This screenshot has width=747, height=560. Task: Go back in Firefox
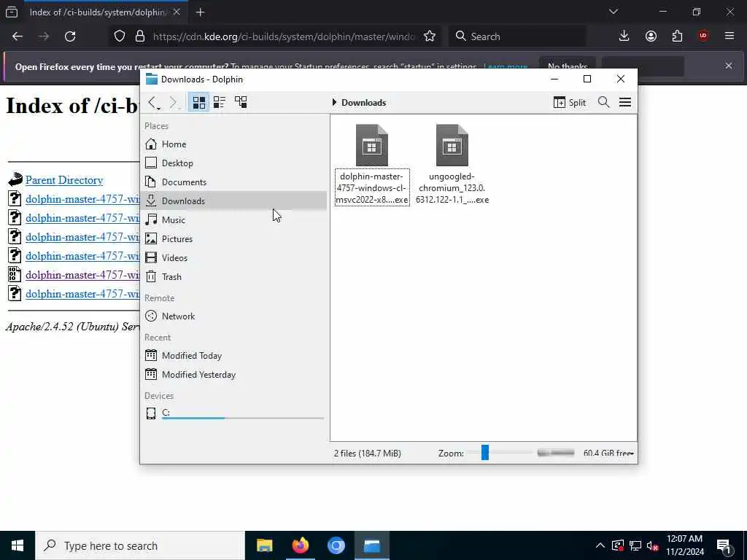pyautogui.click(x=18, y=36)
